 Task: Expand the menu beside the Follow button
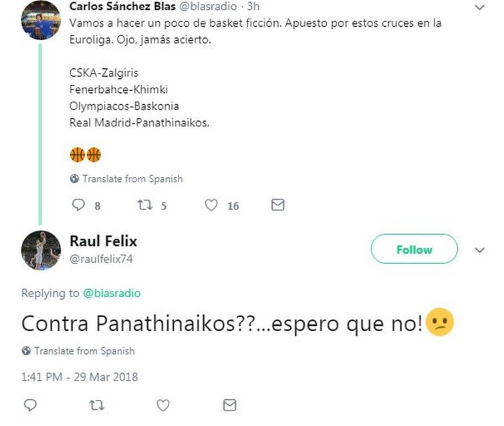point(479,250)
